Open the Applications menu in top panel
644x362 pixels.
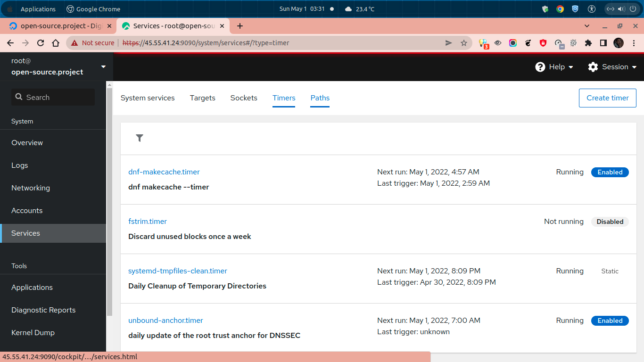click(x=38, y=9)
